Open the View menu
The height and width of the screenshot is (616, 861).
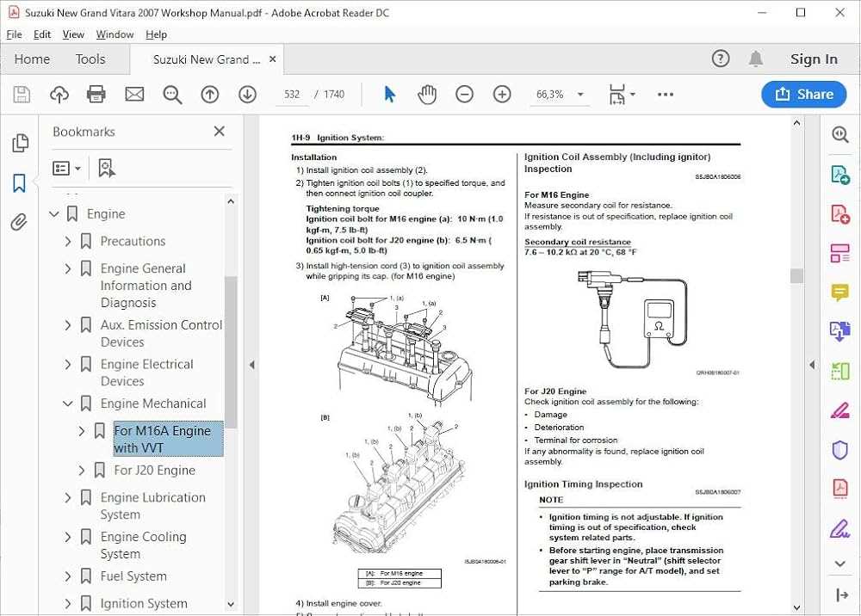pyautogui.click(x=73, y=34)
